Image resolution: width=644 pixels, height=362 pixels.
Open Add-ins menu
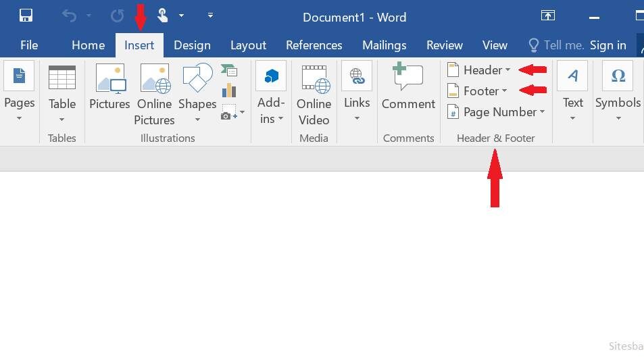click(271, 94)
